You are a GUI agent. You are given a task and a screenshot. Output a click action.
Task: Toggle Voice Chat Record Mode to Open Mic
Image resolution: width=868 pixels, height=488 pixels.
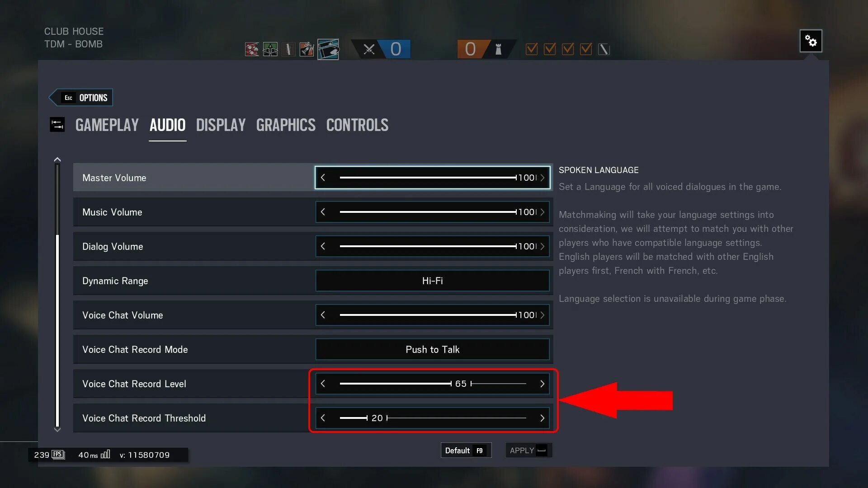tap(432, 349)
